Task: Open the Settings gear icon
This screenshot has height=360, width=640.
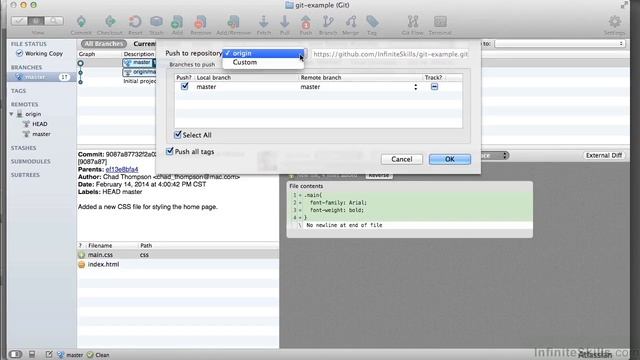Action: tap(615, 22)
